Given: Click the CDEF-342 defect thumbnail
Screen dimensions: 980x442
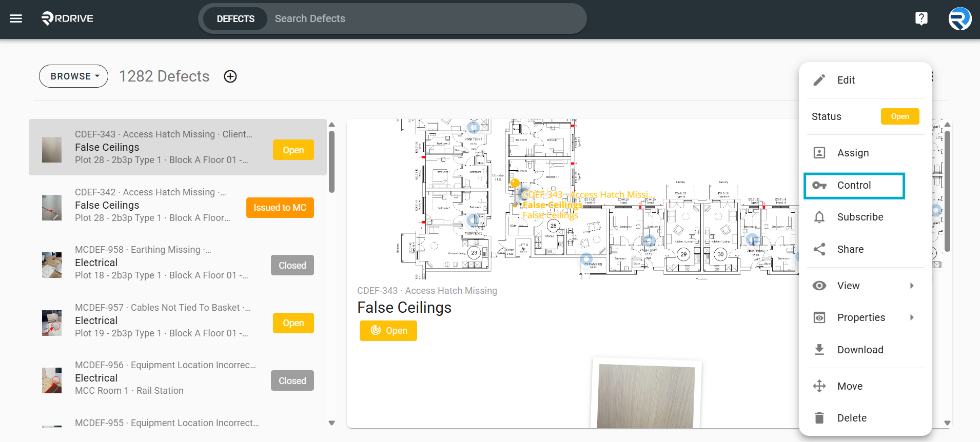Looking at the screenshot, I should pyautogui.click(x=52, y=208).
